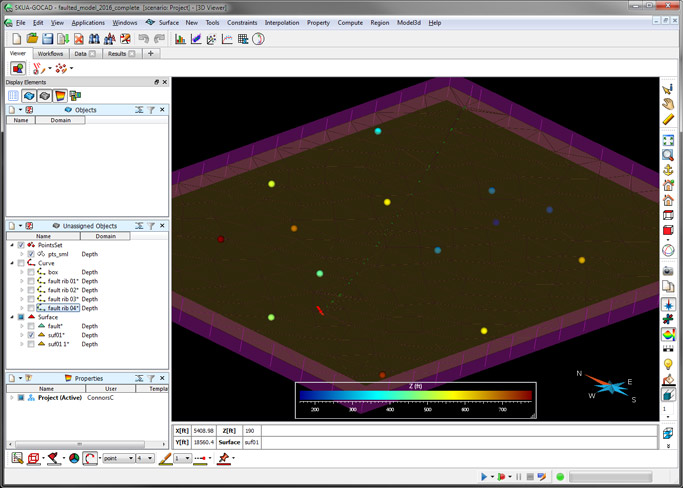Toggle the pts_sml checkbox
This screenshot has width=683, height=488.
(x=31, y=254)
